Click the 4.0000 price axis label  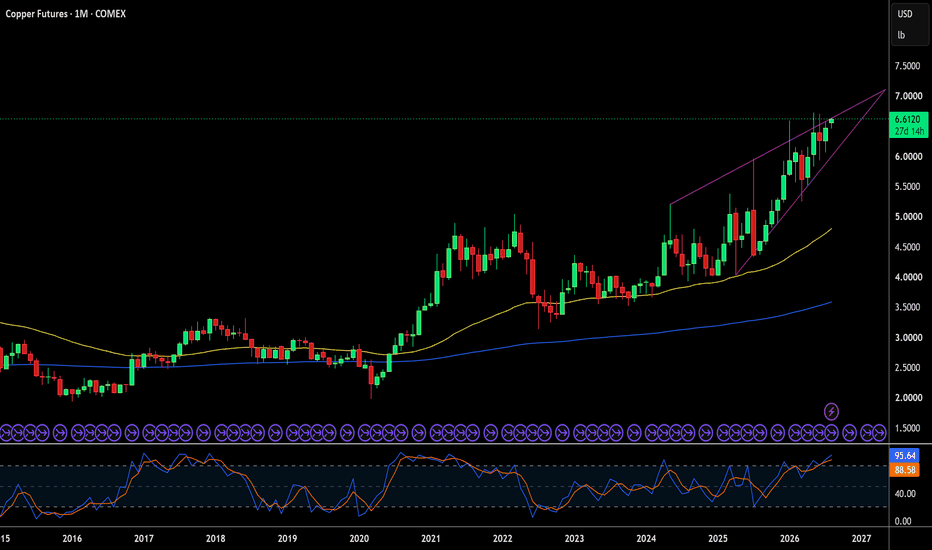click(x=908, y=277)
